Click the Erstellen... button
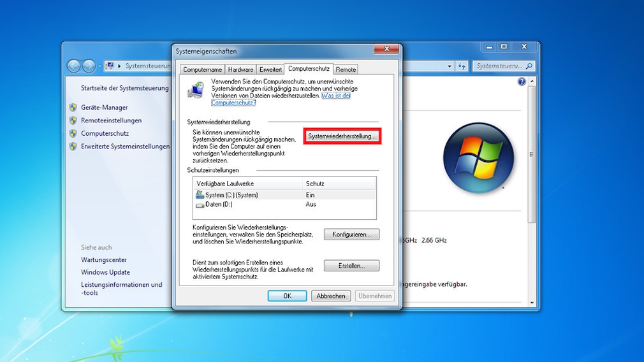This screenshot has width=644, height=362. tap(351, 266)
